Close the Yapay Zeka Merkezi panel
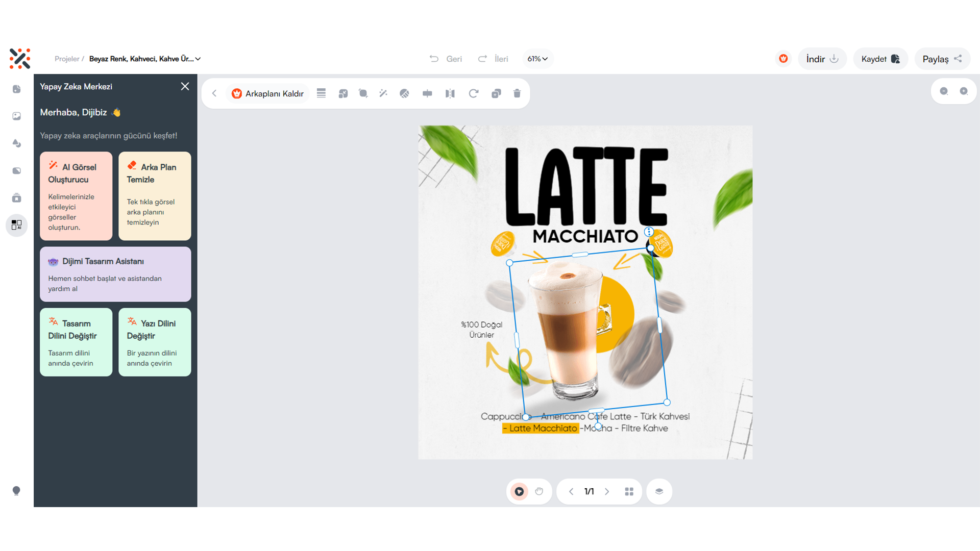The height and width of the screenshot is (551, 980). [x=185, y=86]
